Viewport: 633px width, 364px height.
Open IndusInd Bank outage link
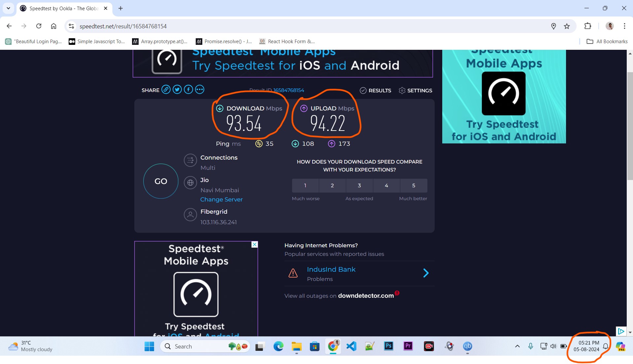click(331, 269)
